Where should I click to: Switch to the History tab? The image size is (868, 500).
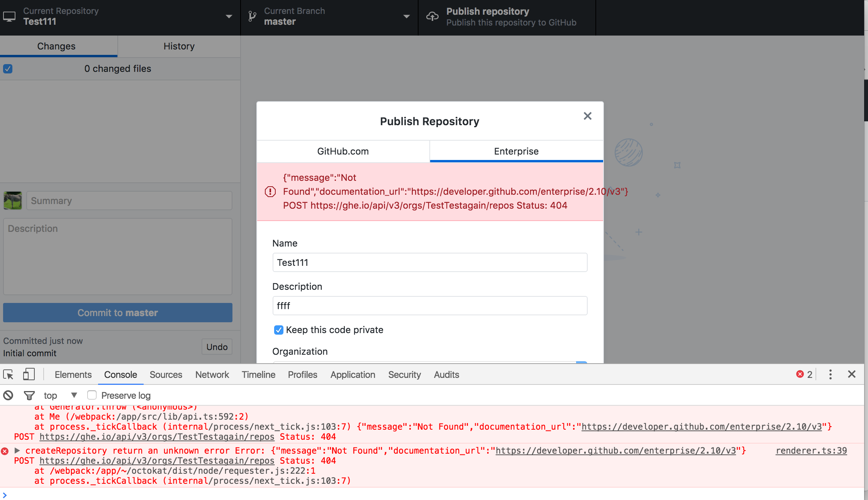point(179,46)
